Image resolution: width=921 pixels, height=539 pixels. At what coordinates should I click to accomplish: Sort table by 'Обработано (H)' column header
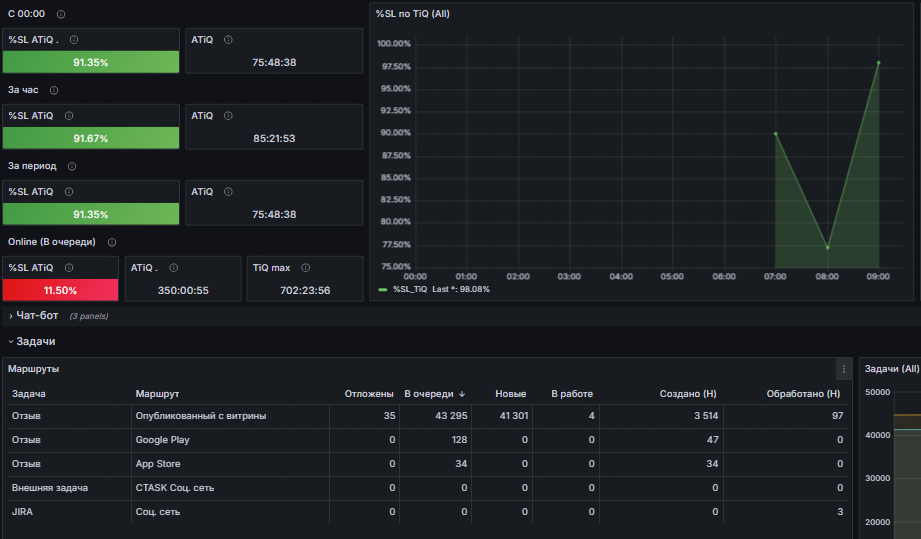point(803,394)
